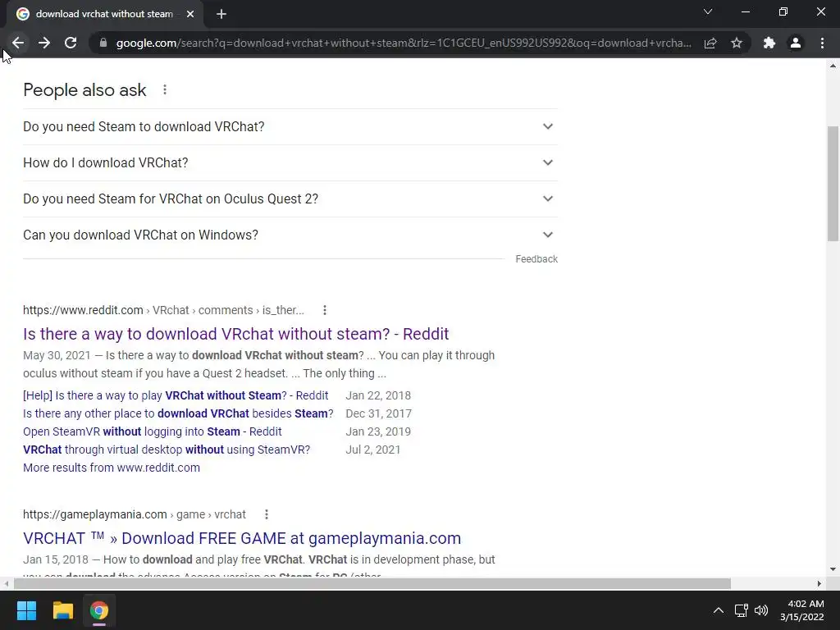Share this page using the share icon
Image resolution: width=840 pixels, height=630 pixels.
[710, 43]
